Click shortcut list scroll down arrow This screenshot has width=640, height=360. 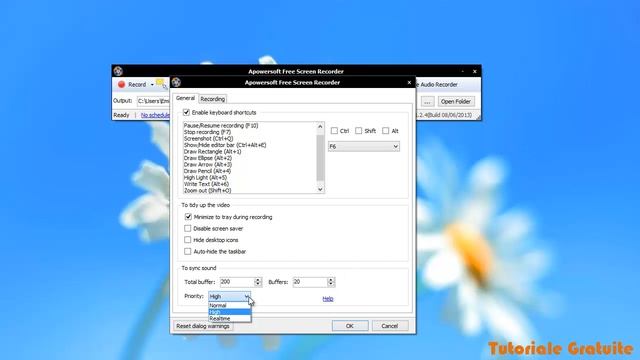[x=320, y=189]
